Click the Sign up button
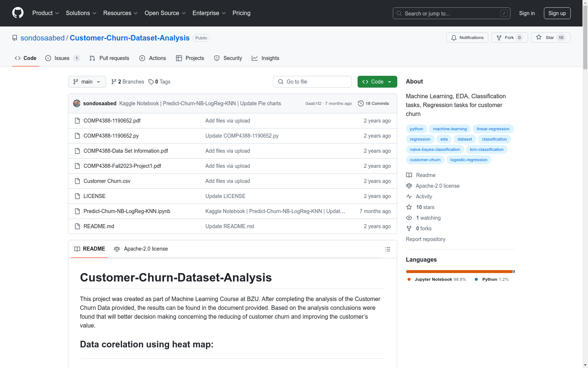This screenshot has width=588, height=368. (557, 13)
